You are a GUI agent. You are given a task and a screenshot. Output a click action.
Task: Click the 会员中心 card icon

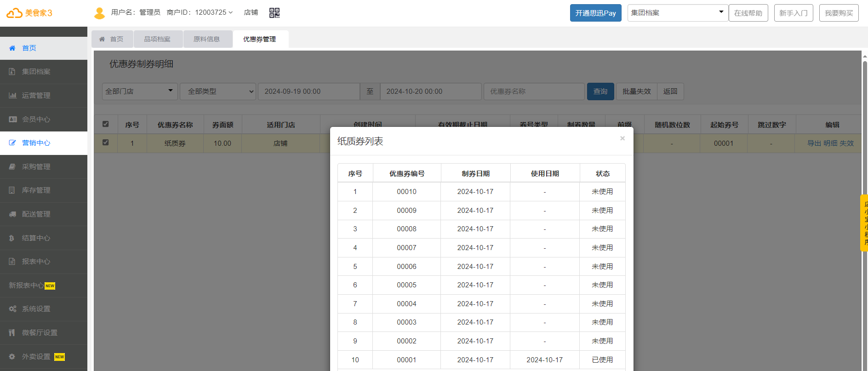pyautogui.click(x=13, y=119)
